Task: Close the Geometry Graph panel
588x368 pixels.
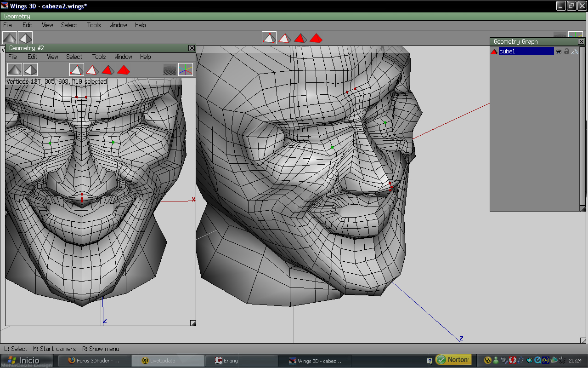Action: coord(581,41)
